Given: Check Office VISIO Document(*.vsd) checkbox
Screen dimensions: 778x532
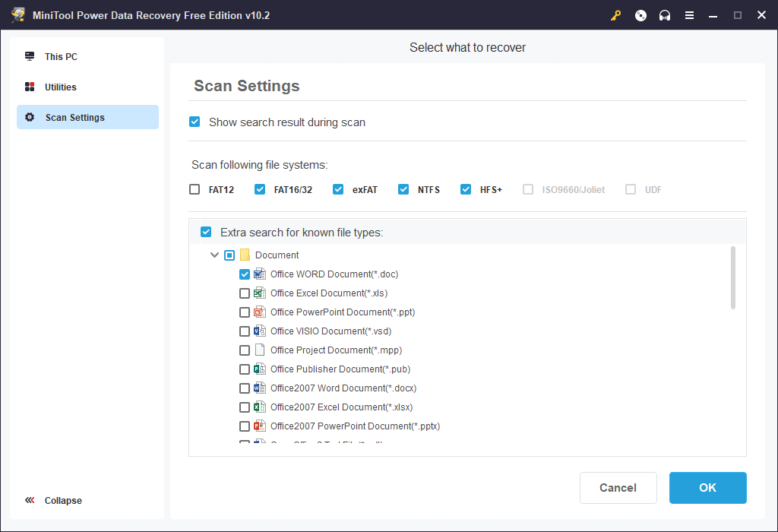Looking at the screenshot, I should [x=244, y=331].
